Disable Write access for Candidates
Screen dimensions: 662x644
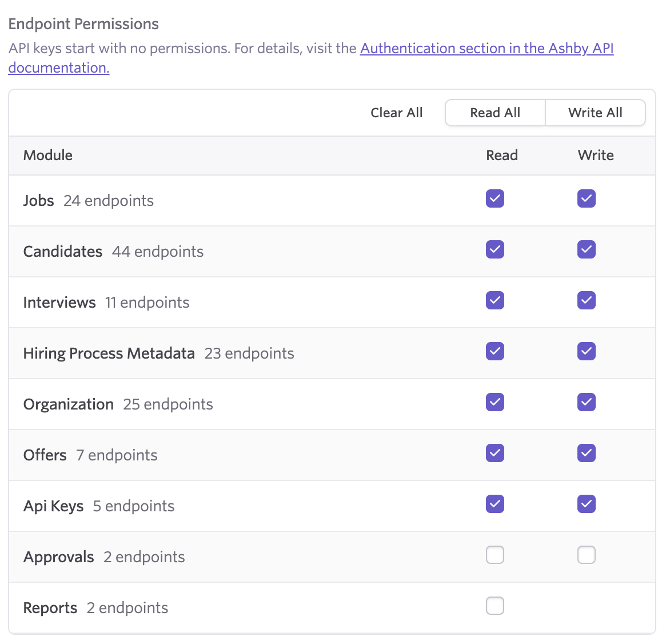click(587, 249)
